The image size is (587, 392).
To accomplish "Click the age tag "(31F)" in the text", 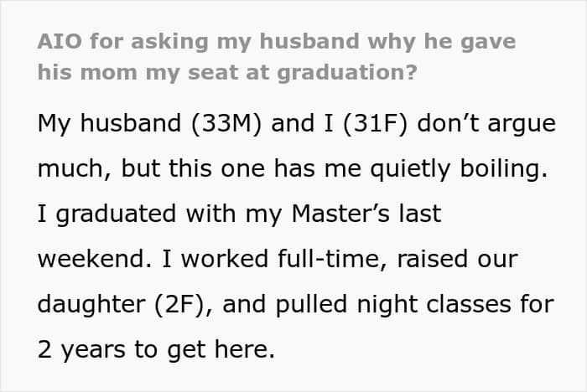I will (375, 123).
